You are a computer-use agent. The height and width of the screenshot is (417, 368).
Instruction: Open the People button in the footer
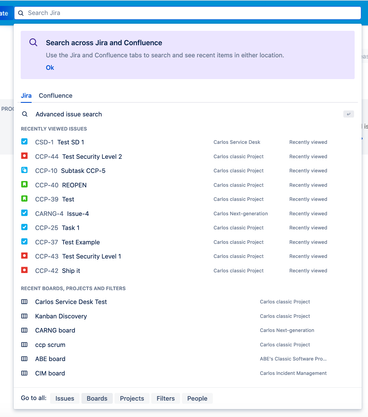197,398
